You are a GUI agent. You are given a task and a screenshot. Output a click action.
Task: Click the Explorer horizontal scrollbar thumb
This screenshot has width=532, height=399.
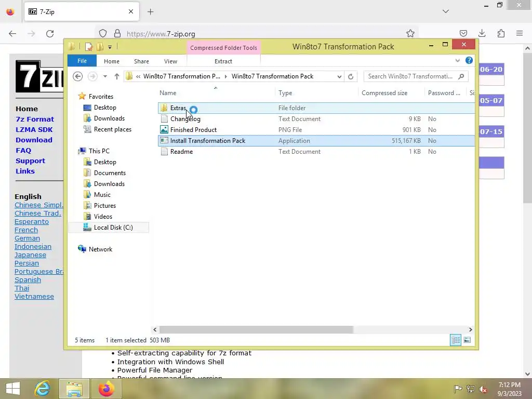256,329
